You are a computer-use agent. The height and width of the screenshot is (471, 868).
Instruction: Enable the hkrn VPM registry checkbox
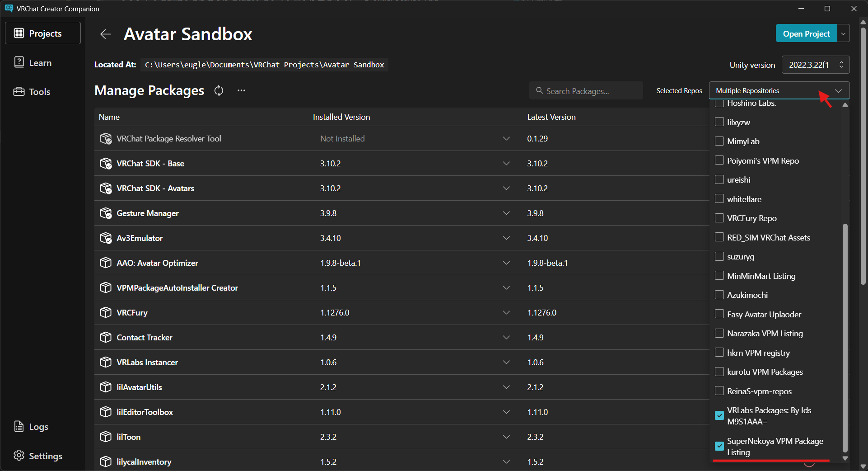[x=719, y=353]
